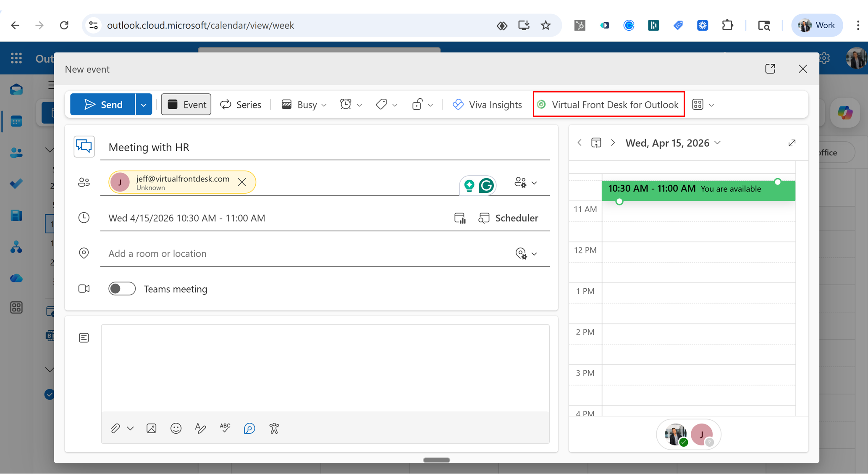This screenshot has height=474, width=868.
Task: Enable the Teams meeting toggle
Action: click(x=122, y=289)
